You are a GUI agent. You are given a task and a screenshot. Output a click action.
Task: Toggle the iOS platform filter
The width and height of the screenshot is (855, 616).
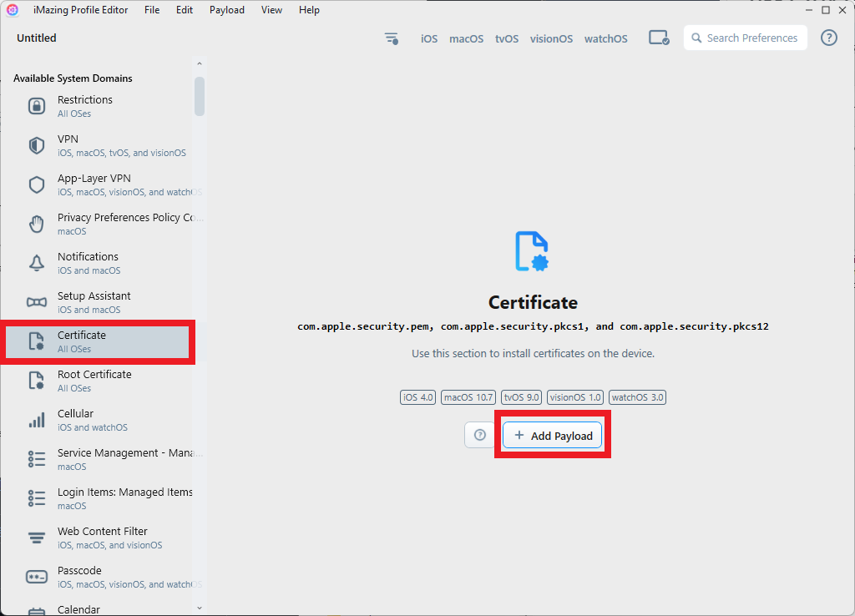[x=429, y=38]
